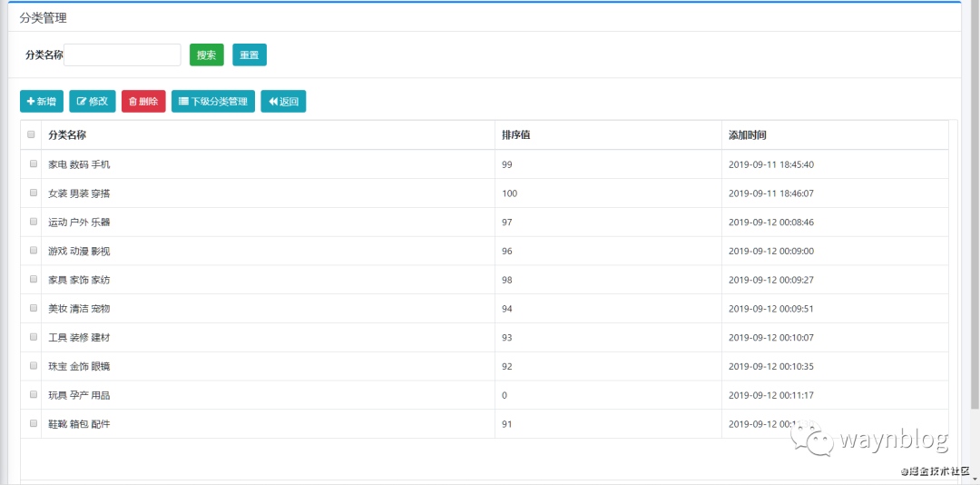
Task: Check the box for 家电 数码 手机
Action: coord(34,164)
